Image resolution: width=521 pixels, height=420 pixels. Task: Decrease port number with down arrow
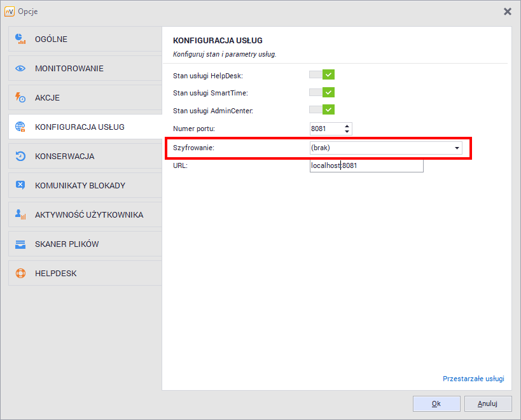(347, 132)
